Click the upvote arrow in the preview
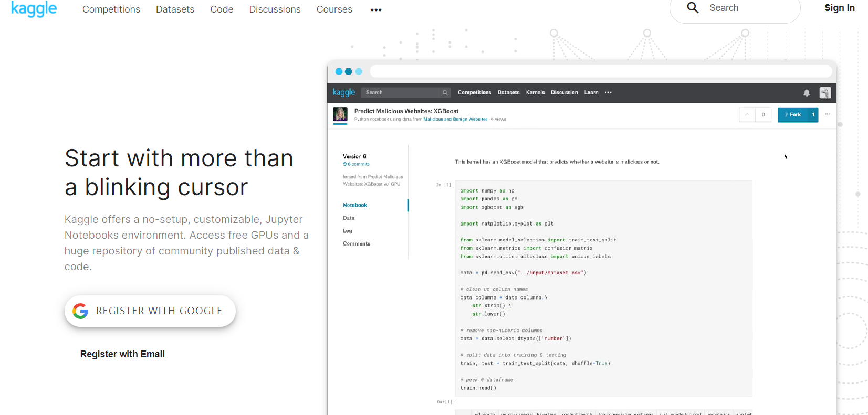The image size is (868, 415). pos(747,114)
